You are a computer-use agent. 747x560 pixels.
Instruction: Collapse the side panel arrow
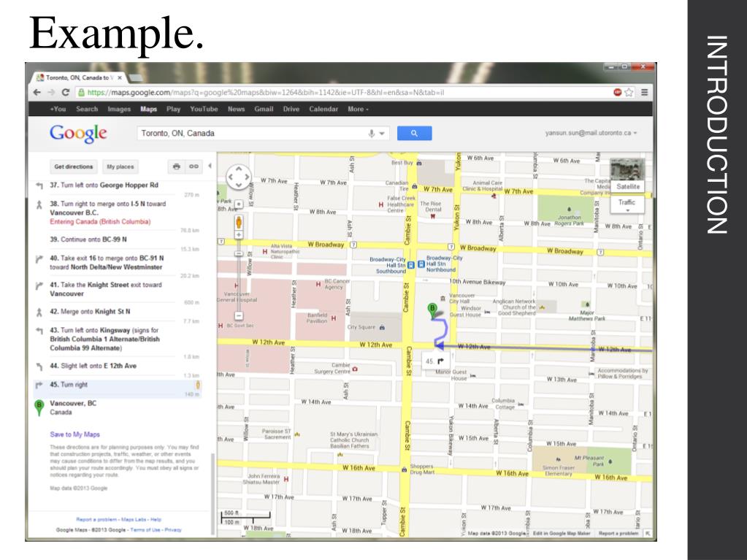coord(210,166)
